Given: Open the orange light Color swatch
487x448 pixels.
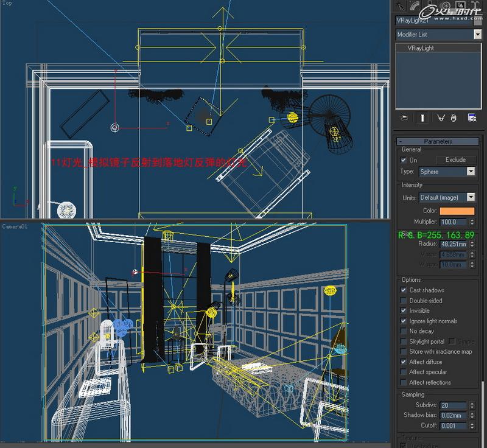Looking at the screenshot, I should click(457, 211).
